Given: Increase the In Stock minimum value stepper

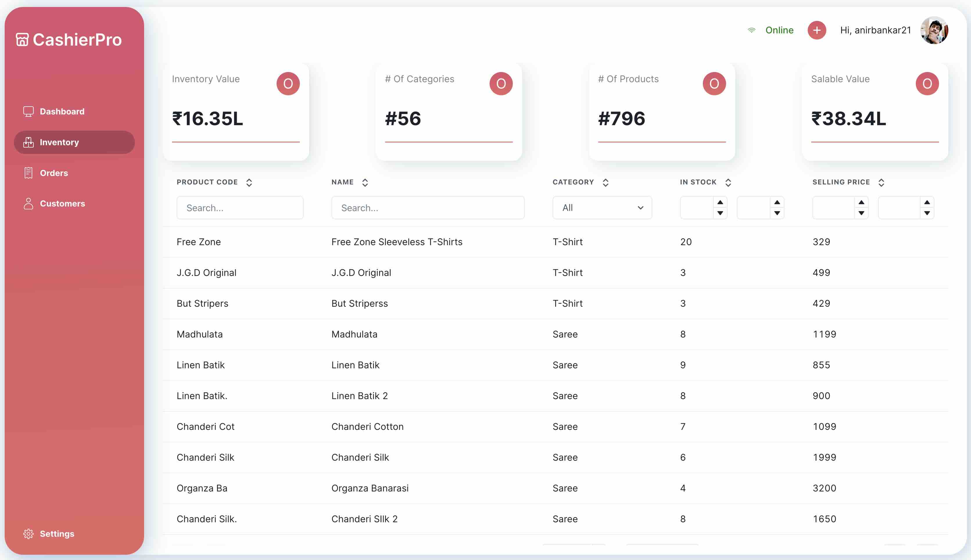Looking at the screenshot, I should point(720,202).
